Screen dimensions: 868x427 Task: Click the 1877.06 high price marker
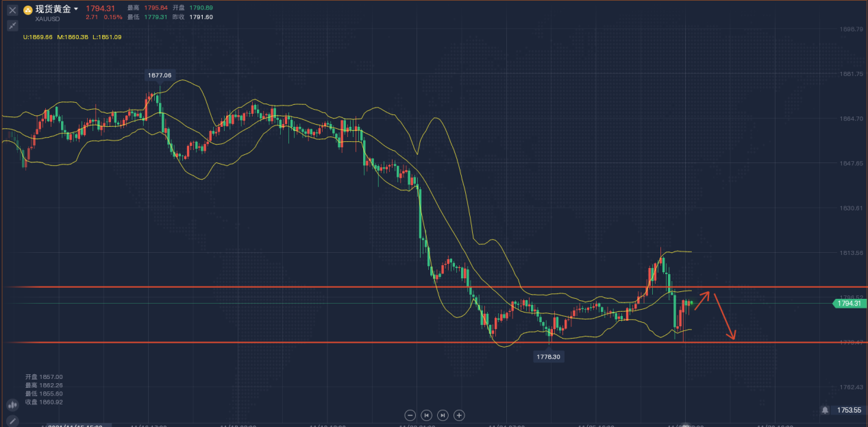click(159, 75)
